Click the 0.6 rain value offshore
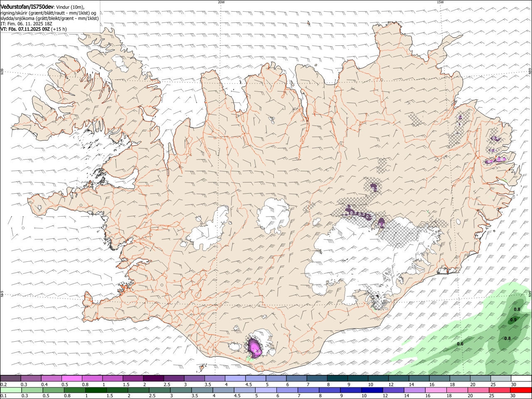This screenshot has height=399, width=532. click(460, 344)
